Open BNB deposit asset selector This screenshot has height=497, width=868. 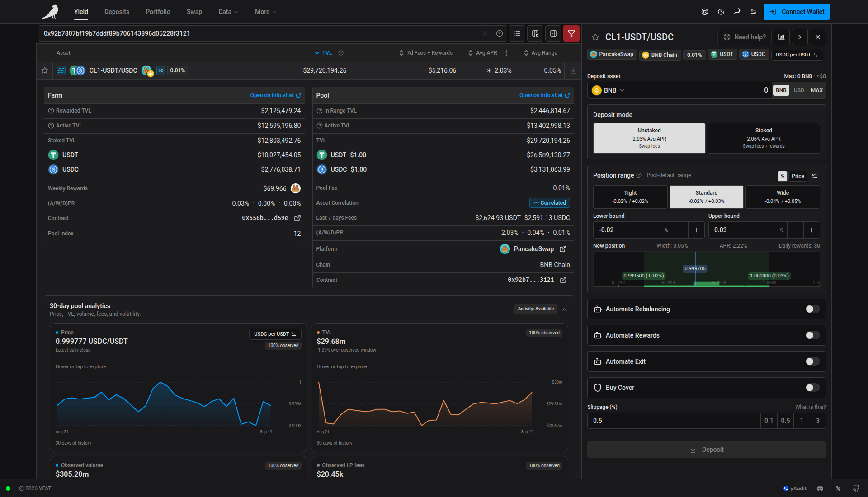point(608,90)
